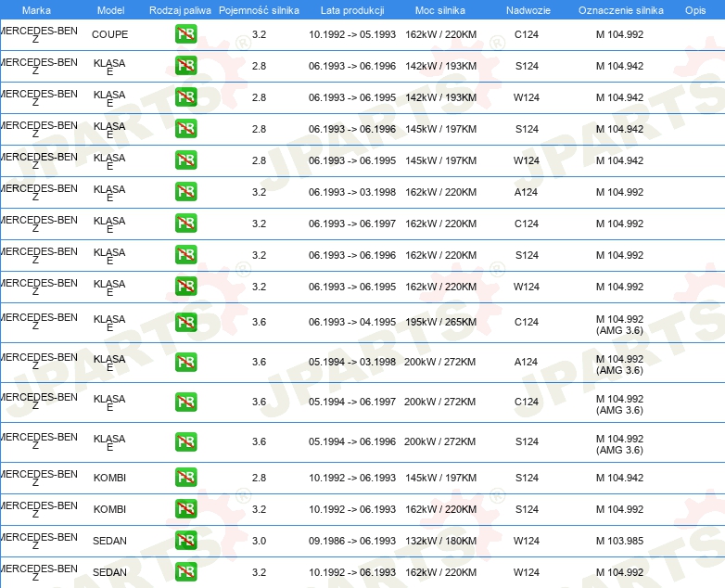Click M 104.942 in the KOMBI row
This screenshot has width=725, height=588.
click(619, 478)
